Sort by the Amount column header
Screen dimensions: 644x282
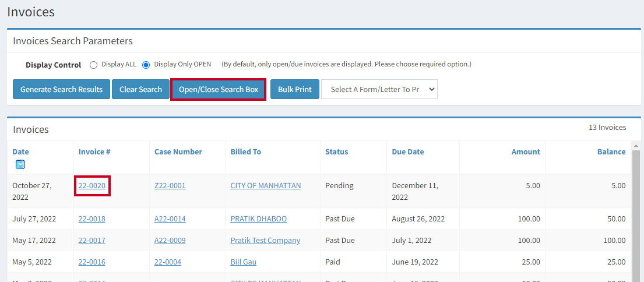tap(526, 151)
